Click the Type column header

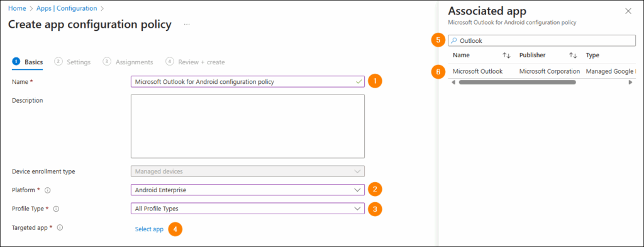[x=592, y=55]
